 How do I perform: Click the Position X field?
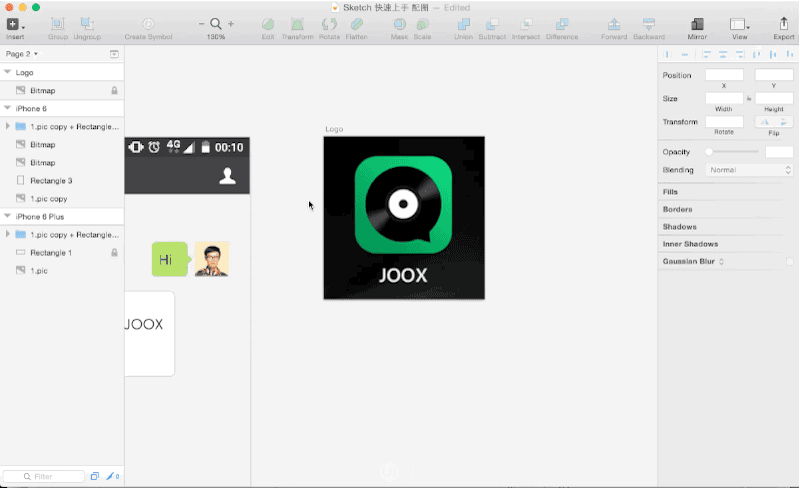click(x=724, y=75)
